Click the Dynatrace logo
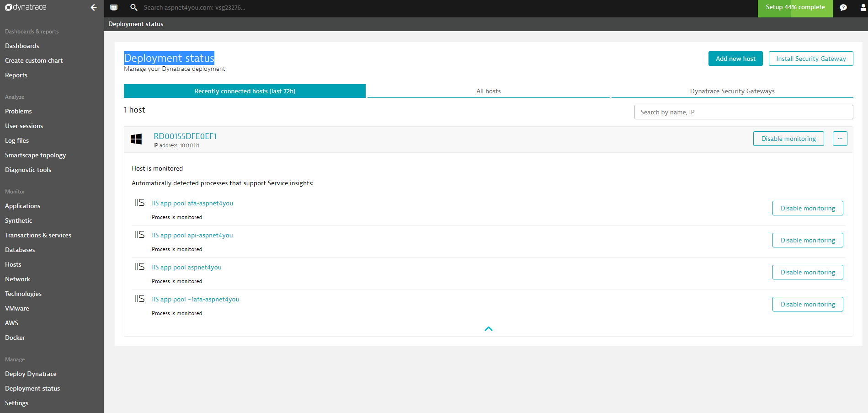This screenshot has height=413, width=868. coord(26,7)
